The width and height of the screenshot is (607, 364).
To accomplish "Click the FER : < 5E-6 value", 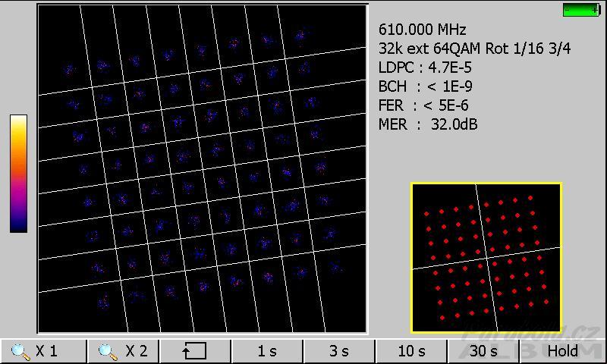I will pos(423,105).
